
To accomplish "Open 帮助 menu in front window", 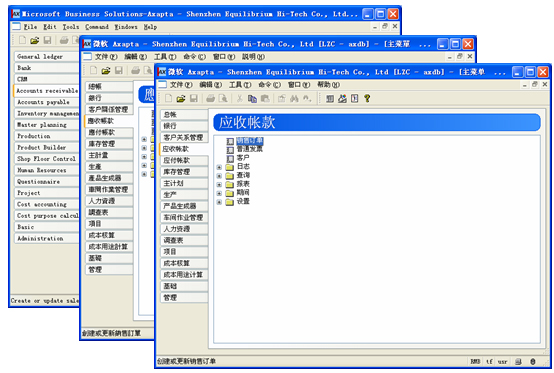I will pyautogui.click(x=328, y=85).
